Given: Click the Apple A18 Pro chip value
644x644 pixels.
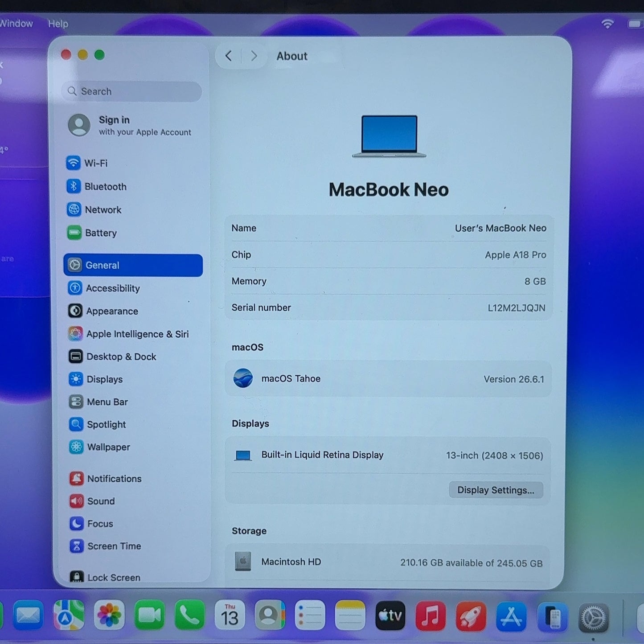Looking at the screenshot, I should [x=516, y=255].
